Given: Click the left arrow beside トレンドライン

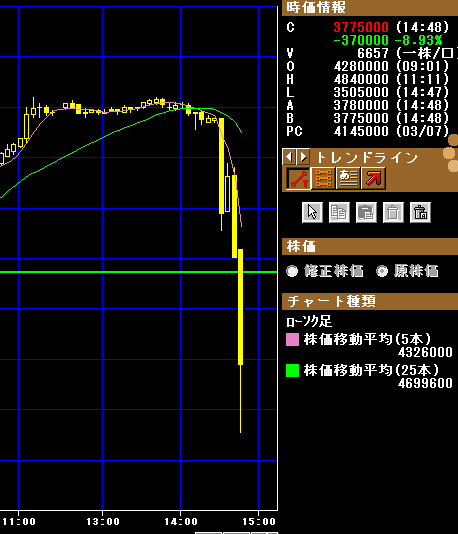Looking at the screenshot, I should click(289, 157).
